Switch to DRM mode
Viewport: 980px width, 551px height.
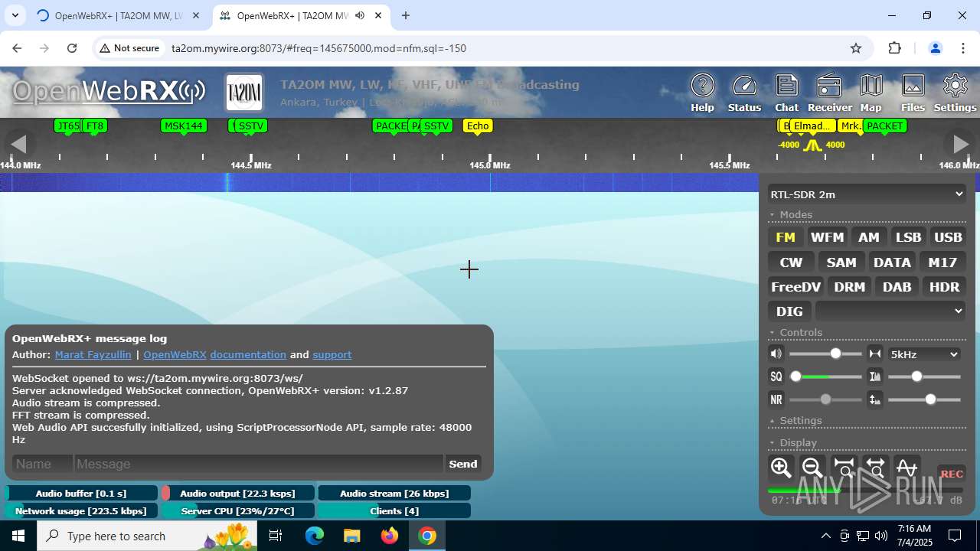[850, 287]
